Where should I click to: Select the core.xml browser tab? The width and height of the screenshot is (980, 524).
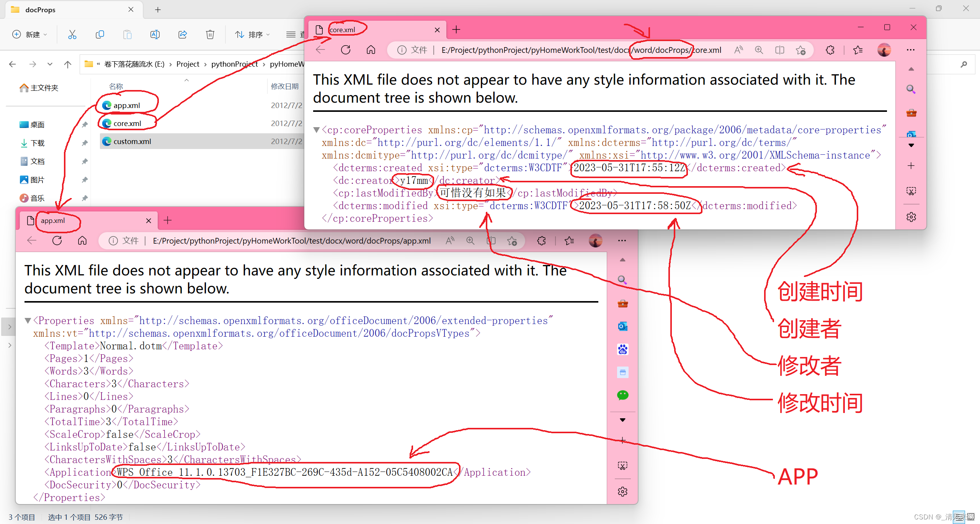pyautogui.click(x=377, y=29)
